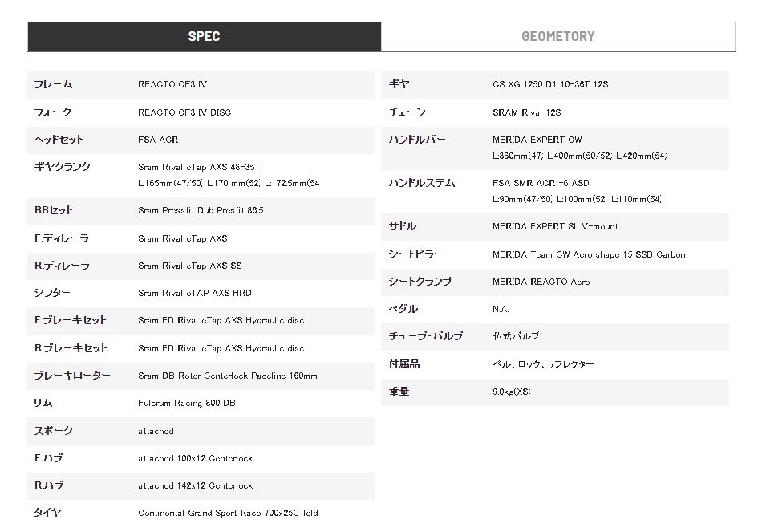Select the シフター label

pyautogui.click(x=52, y=293)
